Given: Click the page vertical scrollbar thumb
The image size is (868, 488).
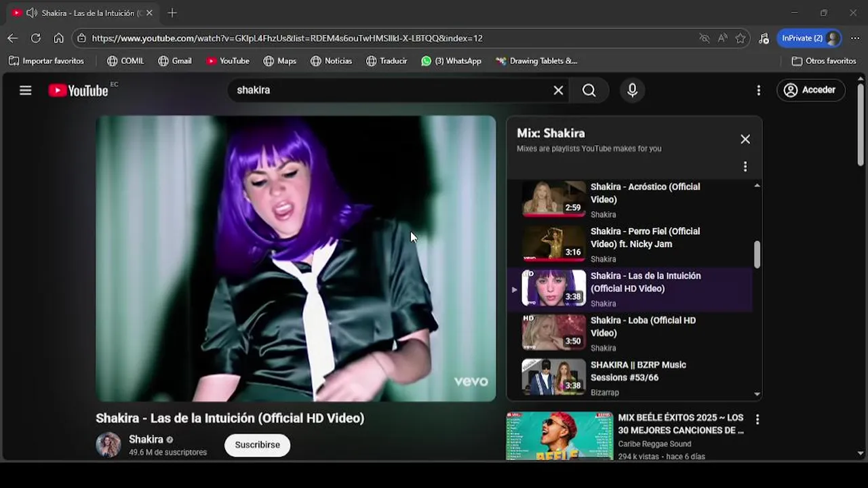Looking at the screenshot, I should pyautogui.click(x=861, y=123).
